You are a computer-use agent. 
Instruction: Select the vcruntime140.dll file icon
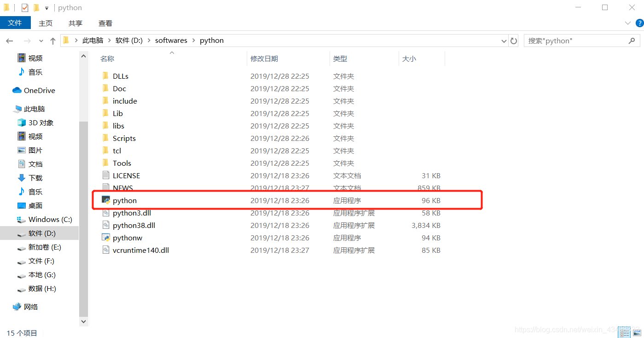(106, 250)
